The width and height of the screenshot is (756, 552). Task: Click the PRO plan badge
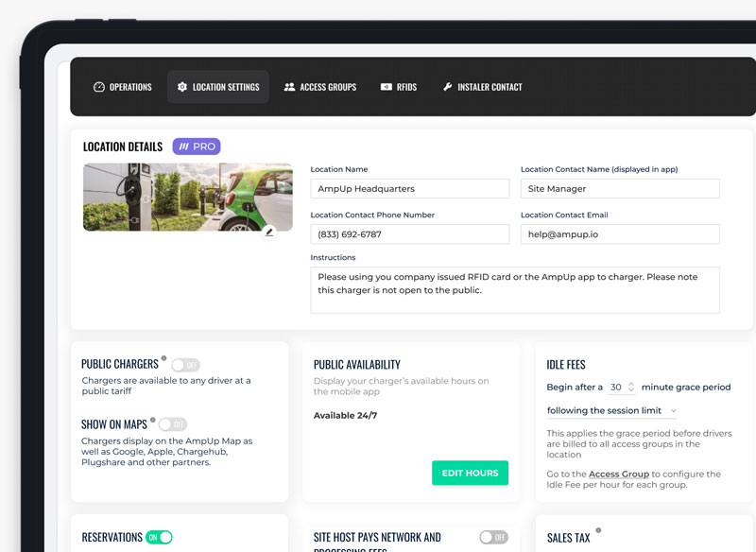[x=197, y=147]
